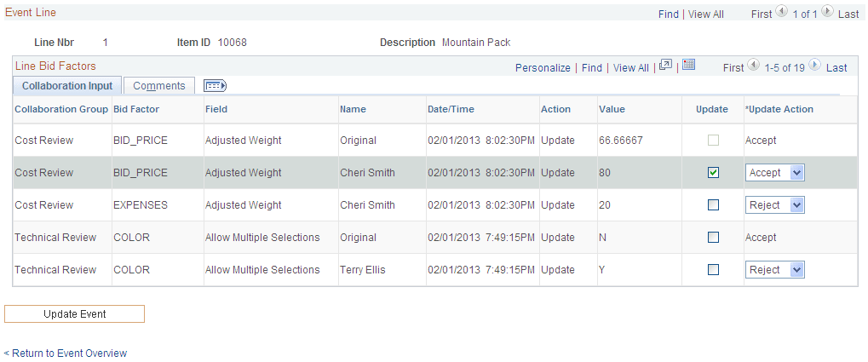Download Line Bid Factors grid to spreadsheet
Image resolution: width=868 pixels, height=362 pixels.
(688, 64)
